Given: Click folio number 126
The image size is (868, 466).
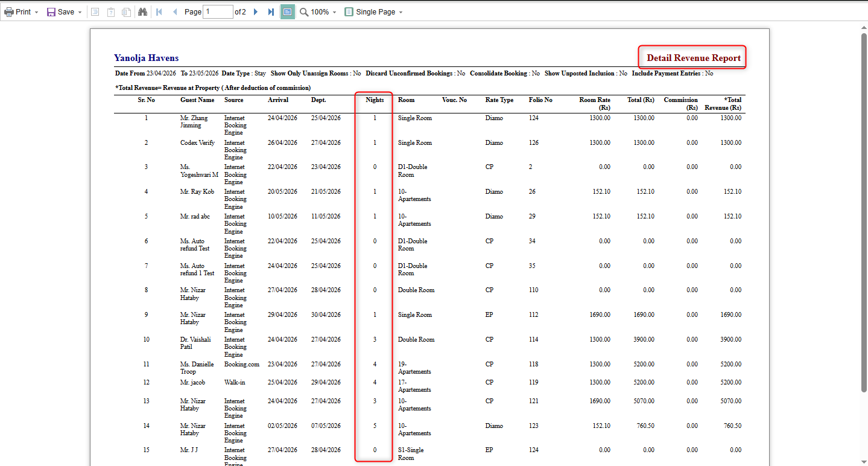Looking at the screenshot, I should 533,143.
